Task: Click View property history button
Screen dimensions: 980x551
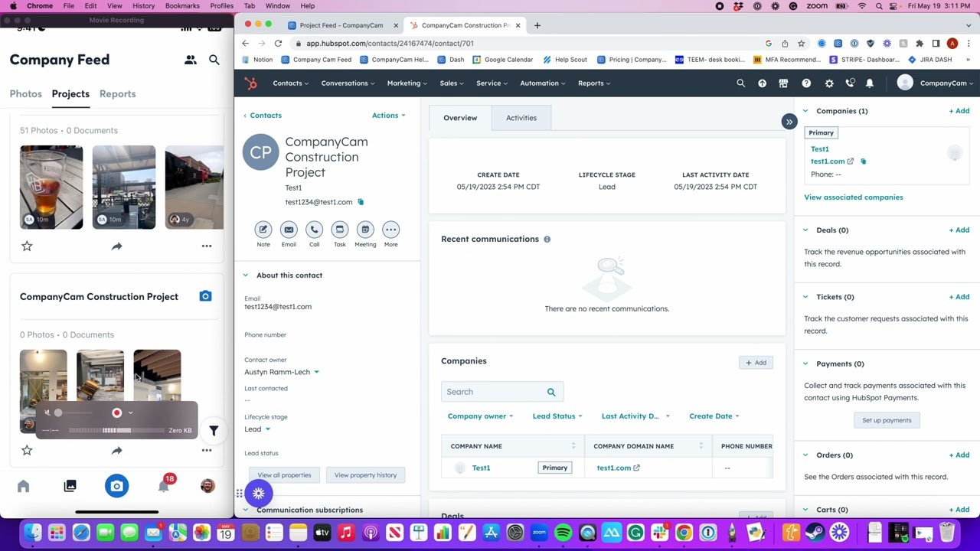Action: 365,475
